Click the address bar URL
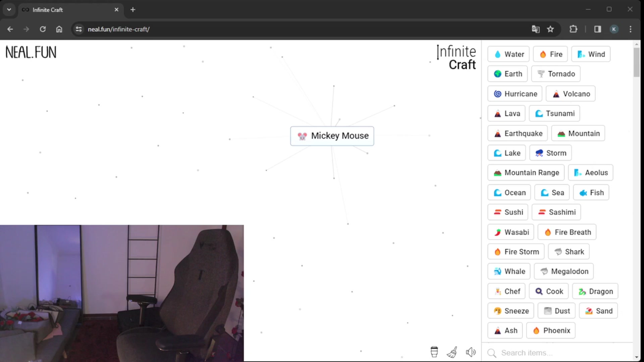 point(119,29)
